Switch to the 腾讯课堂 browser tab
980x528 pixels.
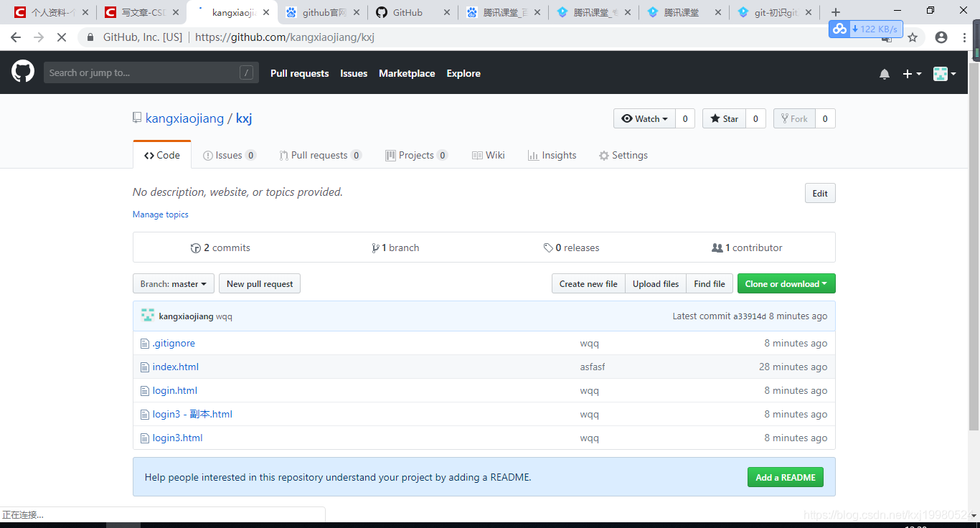[682, 12]
